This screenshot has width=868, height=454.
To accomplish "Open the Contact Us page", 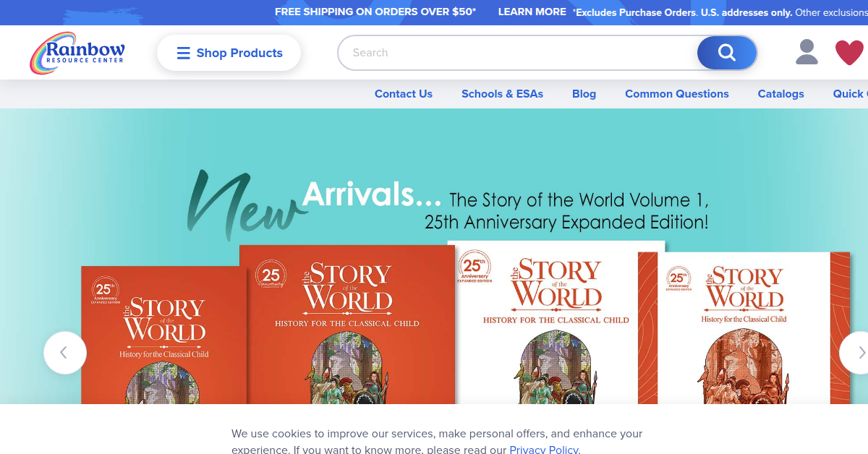I will [404, 94].
